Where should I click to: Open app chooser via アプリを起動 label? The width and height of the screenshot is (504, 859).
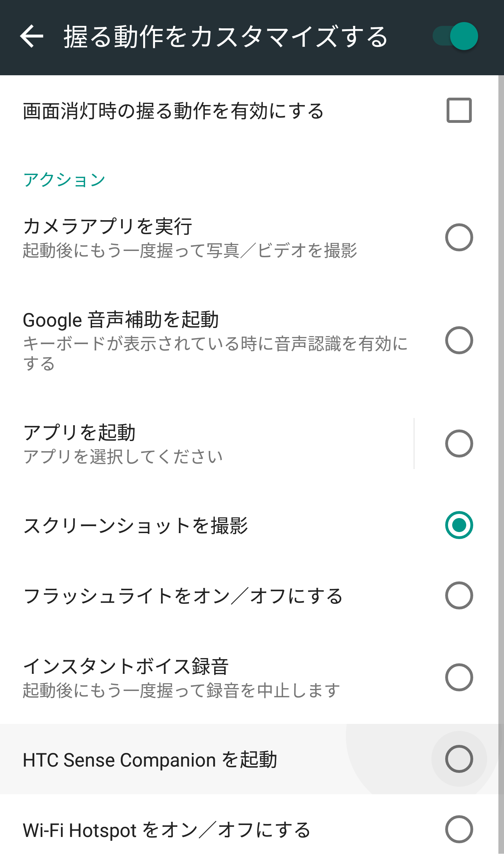pos(79,433)
